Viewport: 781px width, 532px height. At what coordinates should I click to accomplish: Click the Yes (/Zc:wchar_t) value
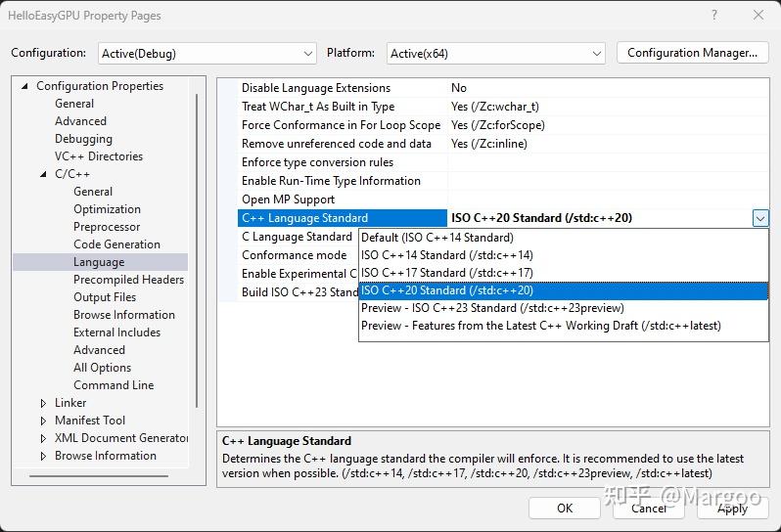(x=495, y=107)
